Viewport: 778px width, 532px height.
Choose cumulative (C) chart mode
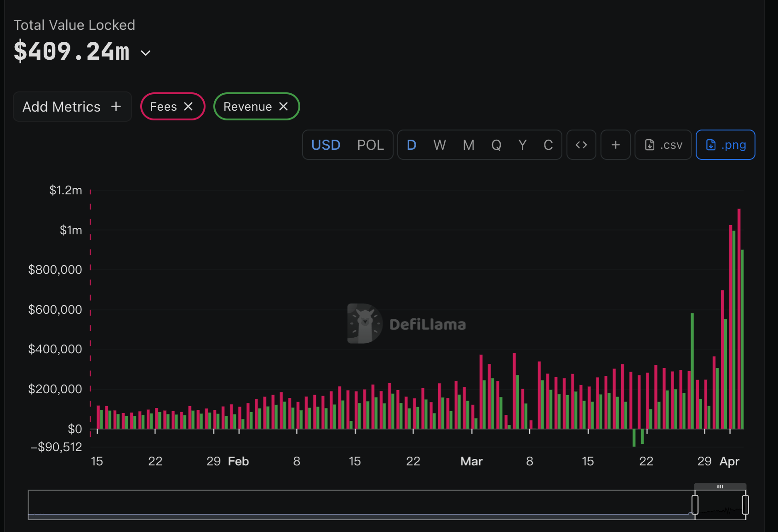548,145
